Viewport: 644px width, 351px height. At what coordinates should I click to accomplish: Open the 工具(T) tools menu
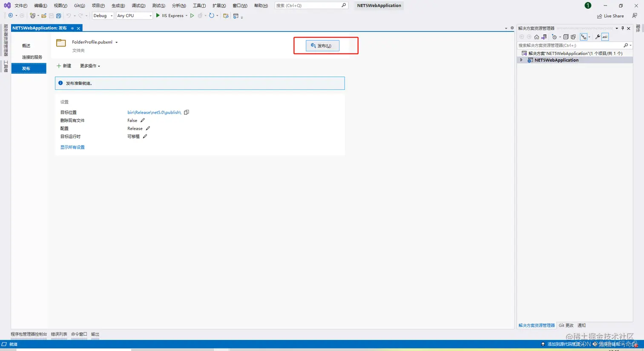click(x=199, y=6)
